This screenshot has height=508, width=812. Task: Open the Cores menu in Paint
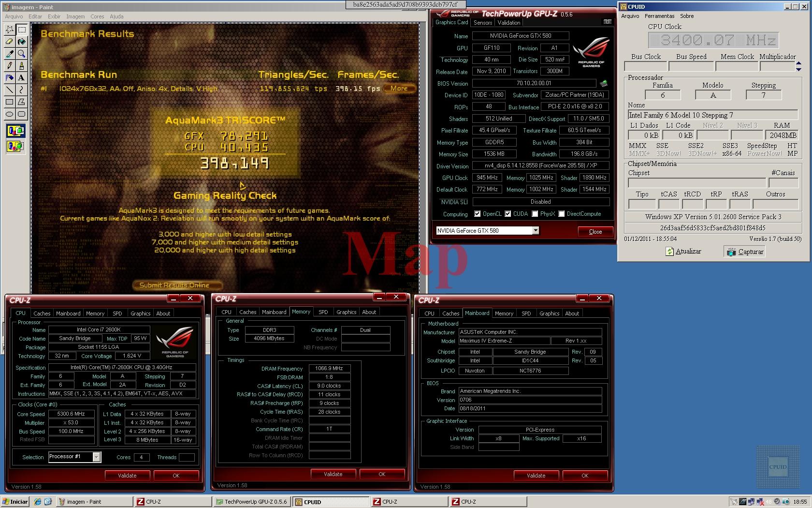(97, 16)
